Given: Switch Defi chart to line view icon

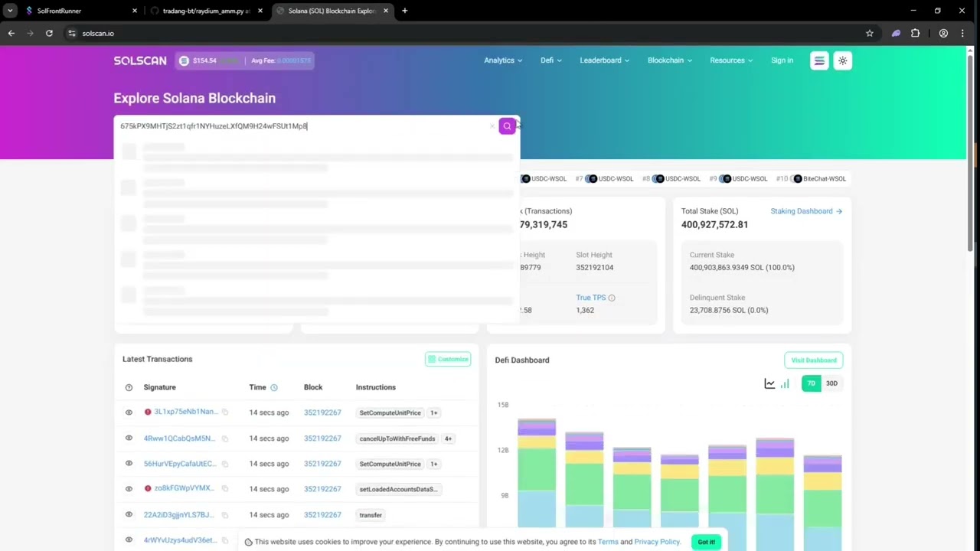Looking at the screenshot, I should point(769,383).
